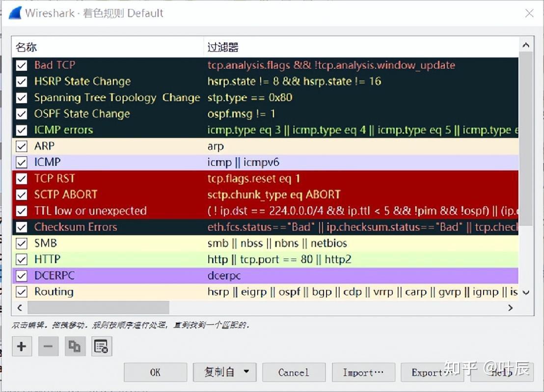Uncheck the ICMP errors rule
The width and height of the screenshot is (544, 392).
[21, 130]
